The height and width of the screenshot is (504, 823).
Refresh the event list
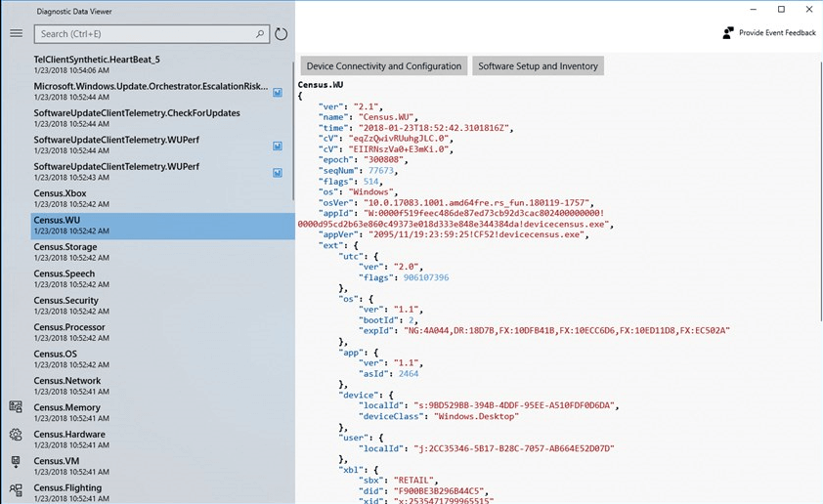pyautogui.click(x=282, y=34)
